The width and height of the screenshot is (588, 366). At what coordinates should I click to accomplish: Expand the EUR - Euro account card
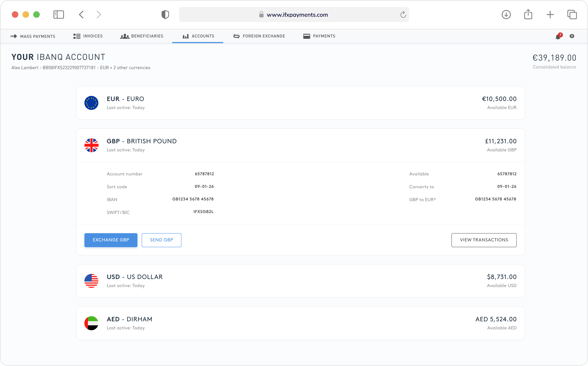pyautogui.click(x=300, y=103)
